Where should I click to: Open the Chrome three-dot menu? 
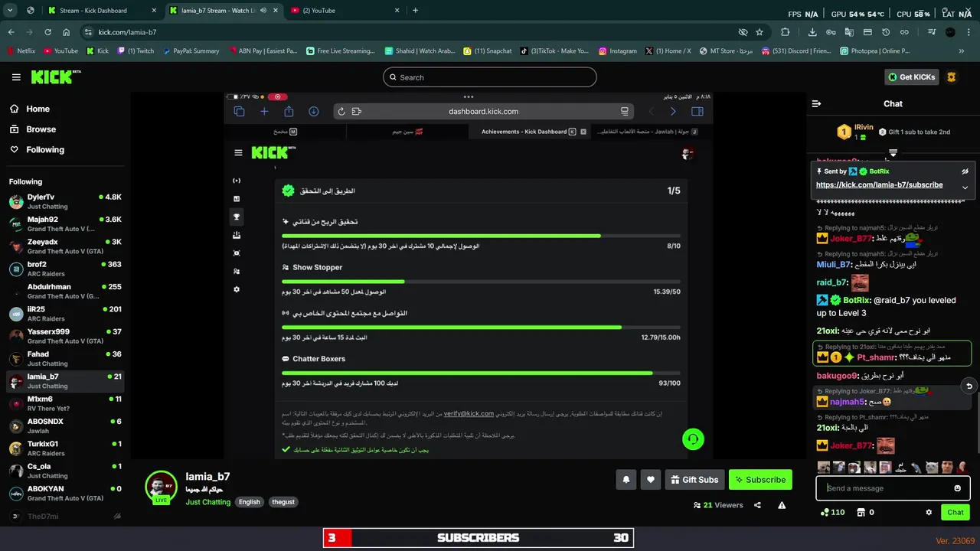tap(970, 32)
